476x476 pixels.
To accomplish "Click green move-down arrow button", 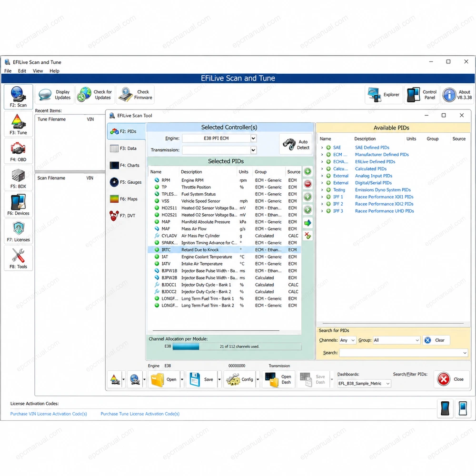I will click(x=308, y=209).
